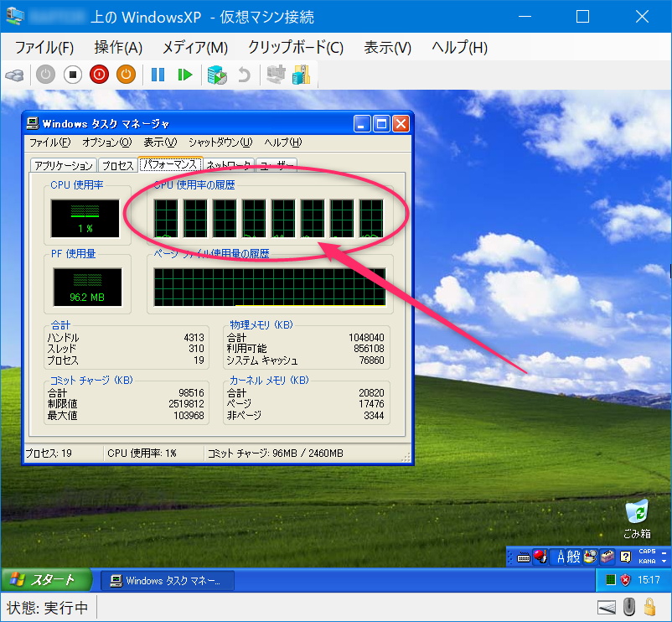Open Task Manager's 表示(V) menu
The width and height of the screenshot is (672, 622).
[160, 143]
